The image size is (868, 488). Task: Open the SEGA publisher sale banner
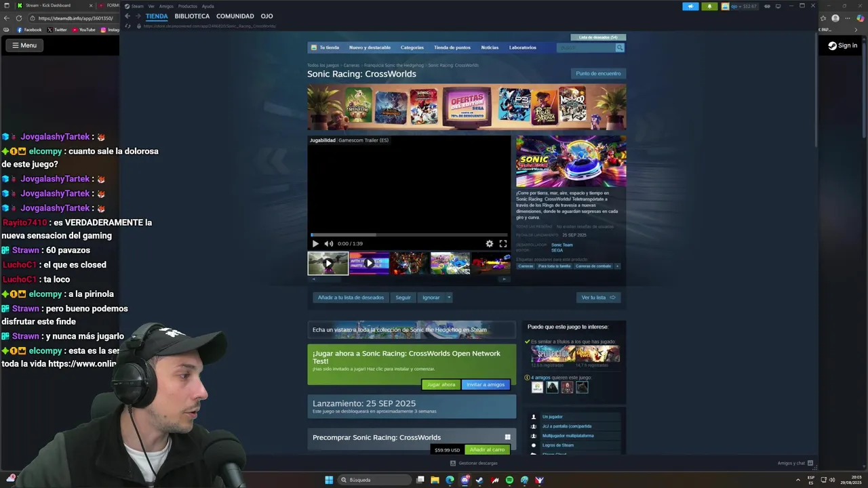467,106
